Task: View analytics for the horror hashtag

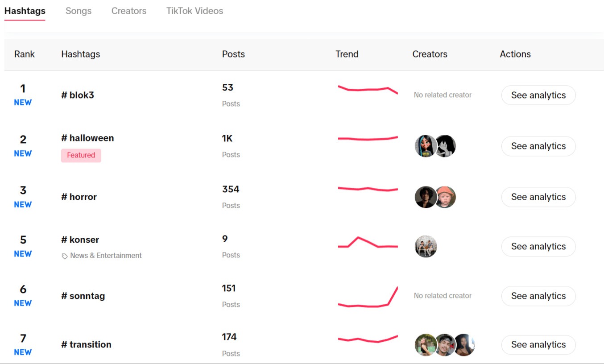Action: click(x=538, y=197)
